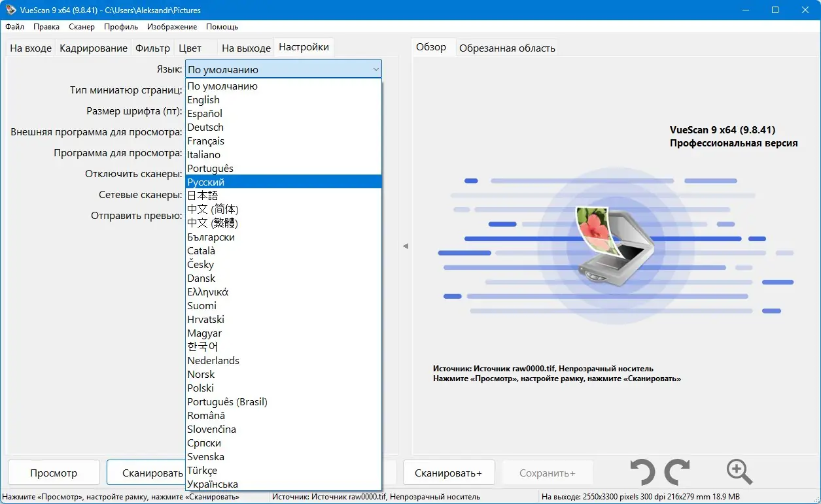Viewport: 821px width, 504px height.
Task: Open the Изображение menu
Action: tap(172, 27)
